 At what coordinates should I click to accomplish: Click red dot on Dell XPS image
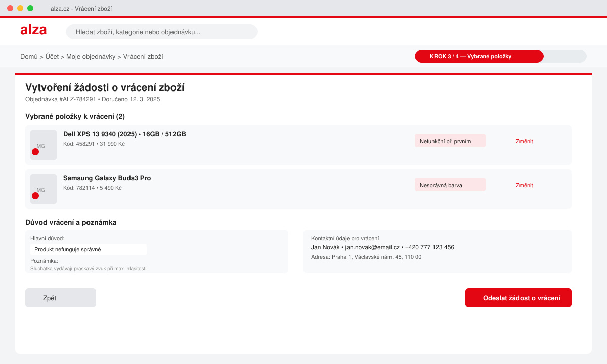(x=35, y=152)
